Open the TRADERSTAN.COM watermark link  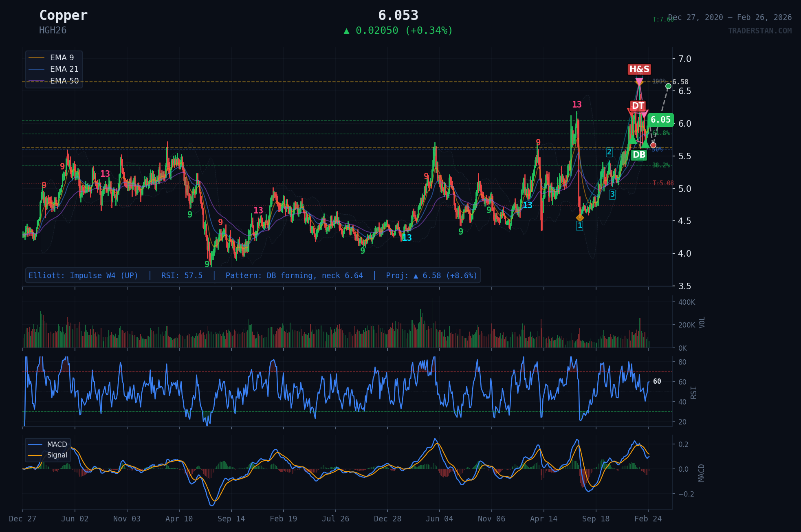click(759, 31)
